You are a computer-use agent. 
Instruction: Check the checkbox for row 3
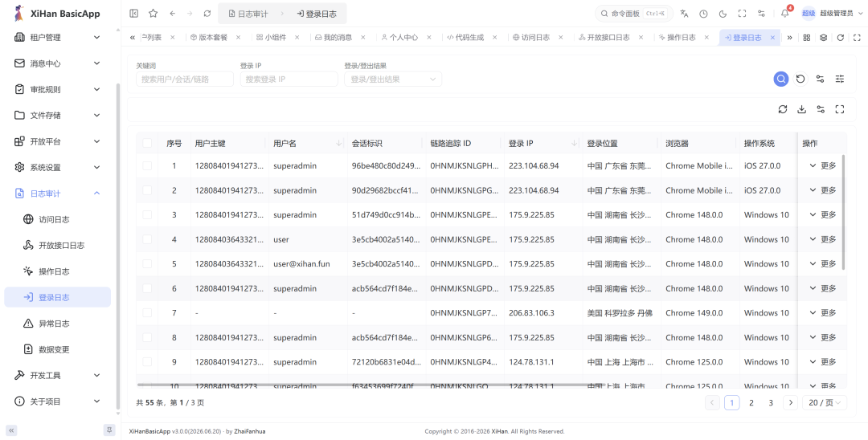147,214
